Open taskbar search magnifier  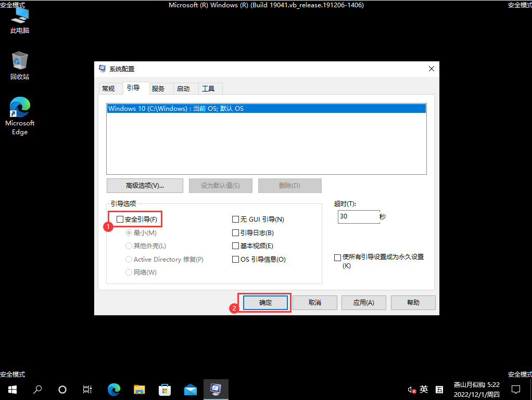[37, 390]
